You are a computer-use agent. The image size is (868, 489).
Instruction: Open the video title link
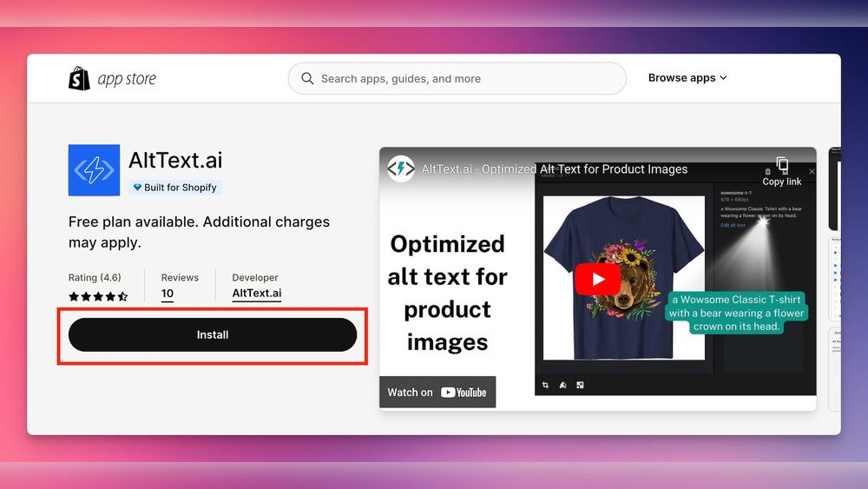coord(554,169)
